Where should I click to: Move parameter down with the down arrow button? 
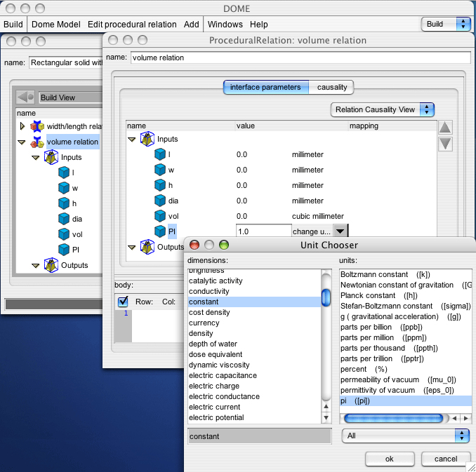445,144
